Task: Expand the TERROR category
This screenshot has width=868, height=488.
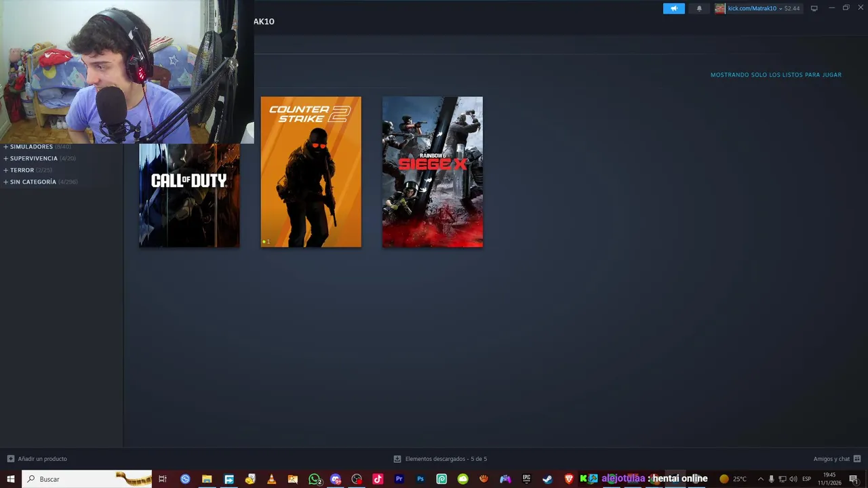Action: click(x=22, y=170)
